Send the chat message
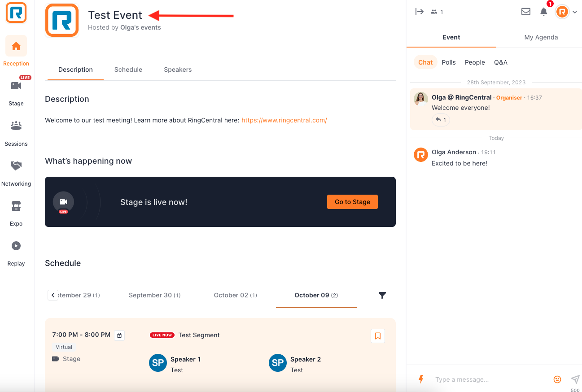This screenshot has height=392, width=582. point(575,379)
